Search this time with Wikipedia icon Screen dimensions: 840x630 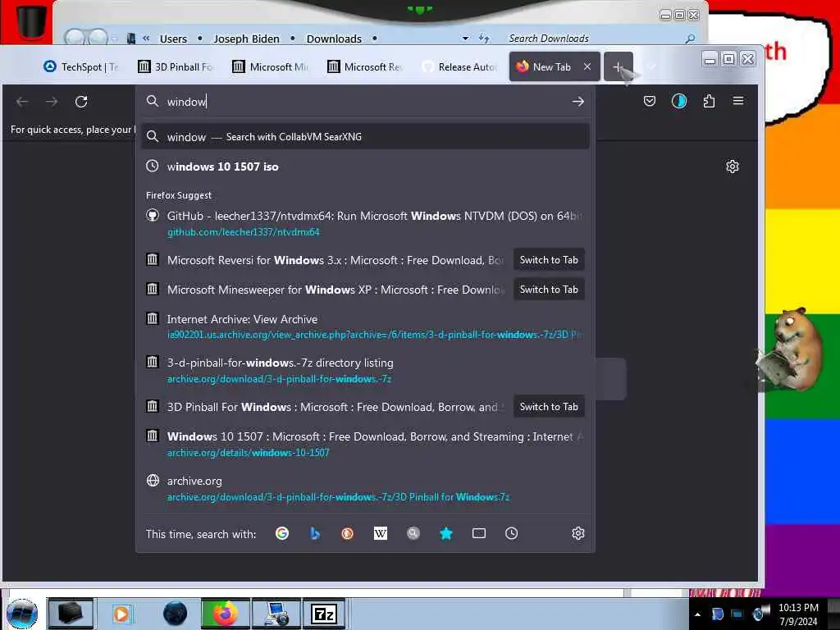pos(381,533)
